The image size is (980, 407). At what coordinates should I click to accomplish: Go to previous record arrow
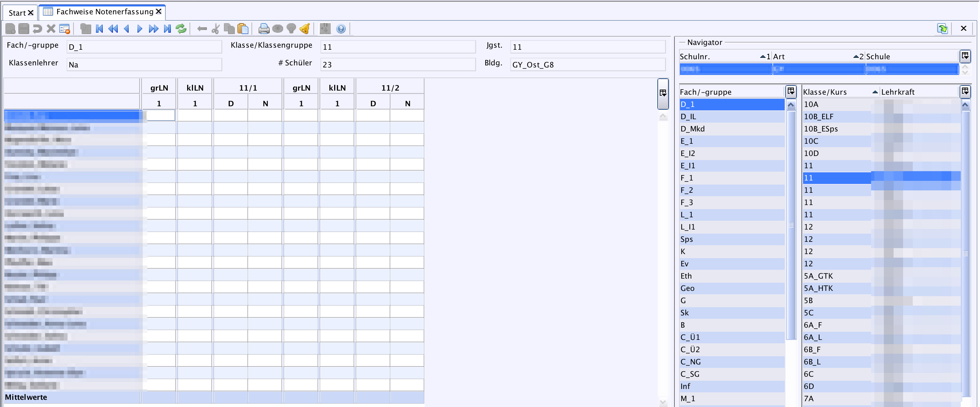127,29
